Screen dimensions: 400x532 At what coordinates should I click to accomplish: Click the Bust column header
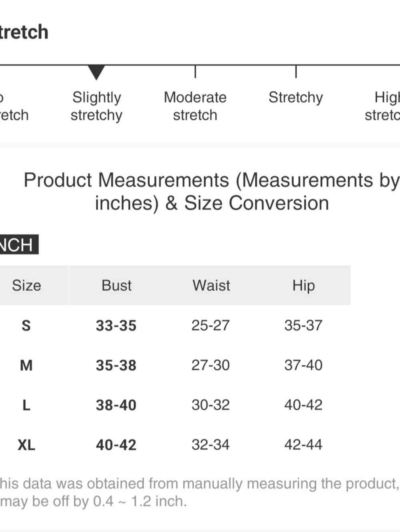pos(116,285)
